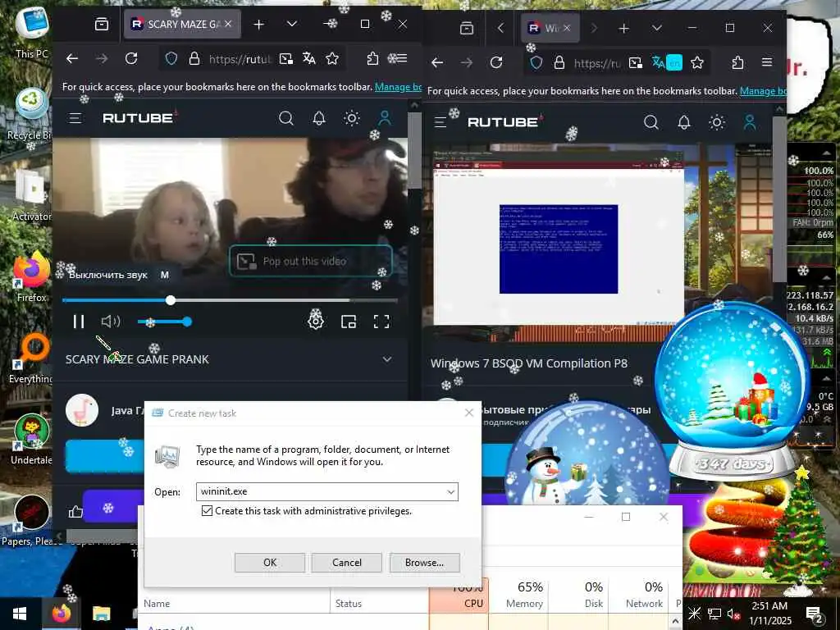
Task: Open notification center in system tray
Action: pyautogui.click(x=815, y=614)
